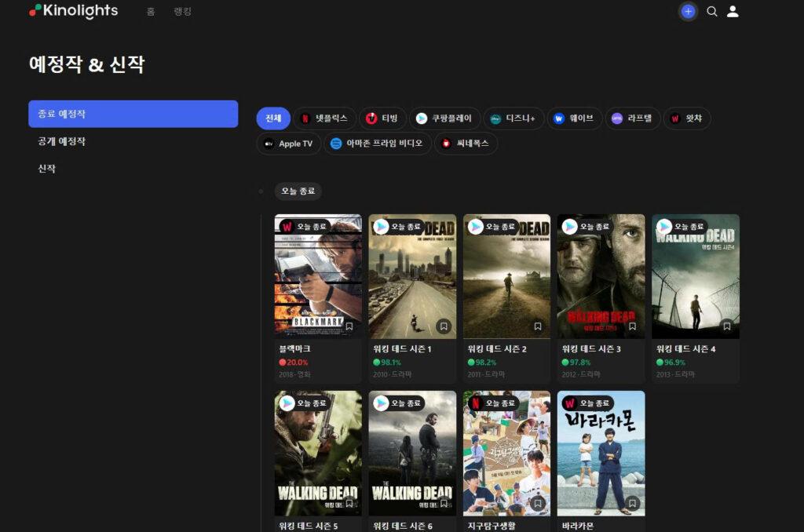The width and height of the screenshot is (804, 532).
Task: Open 랭킹 in top navigation
Action: [x=182, y=11]
